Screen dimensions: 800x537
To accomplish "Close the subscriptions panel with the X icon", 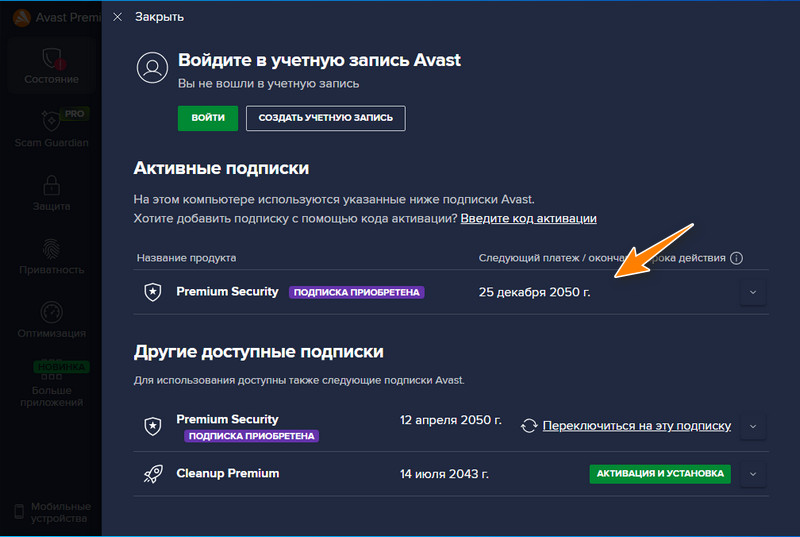I will coord(117,17).
